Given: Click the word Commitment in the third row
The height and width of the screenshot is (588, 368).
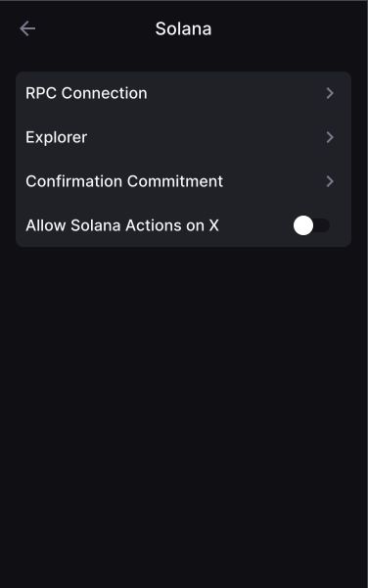Looking at the screenshot, I should point(175,181).
